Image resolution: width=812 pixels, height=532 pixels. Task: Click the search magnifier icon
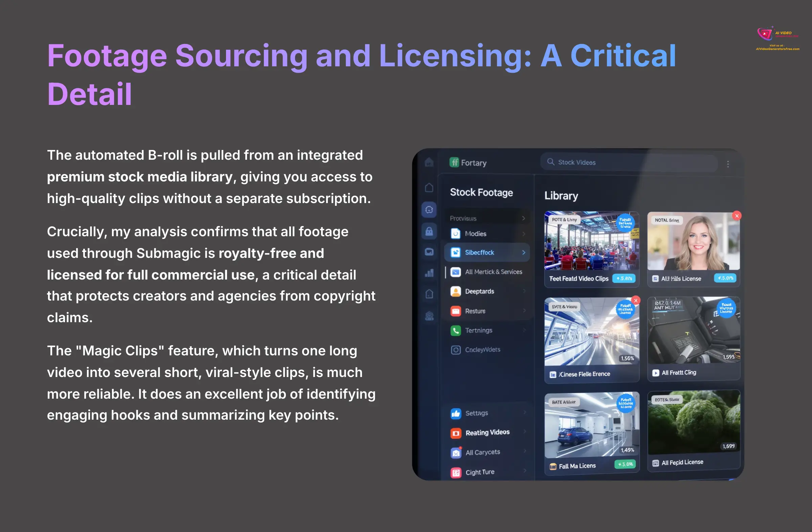551,162
